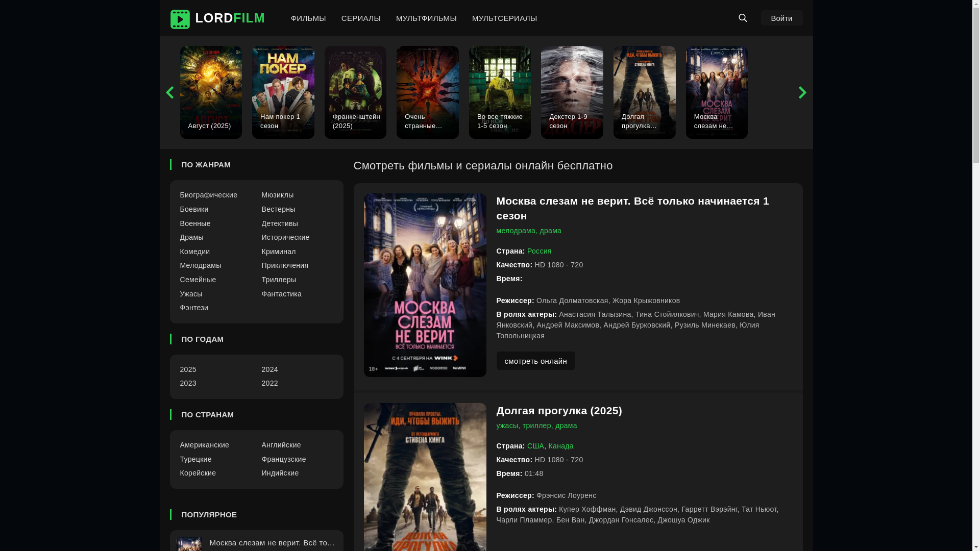Select the Военные genre
This screenshot has width=980, height=551.
(195, 223)
